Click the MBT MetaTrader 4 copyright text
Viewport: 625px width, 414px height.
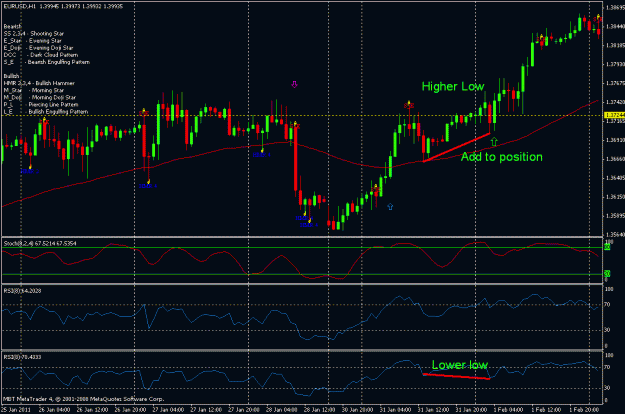(x=84, y=399)
